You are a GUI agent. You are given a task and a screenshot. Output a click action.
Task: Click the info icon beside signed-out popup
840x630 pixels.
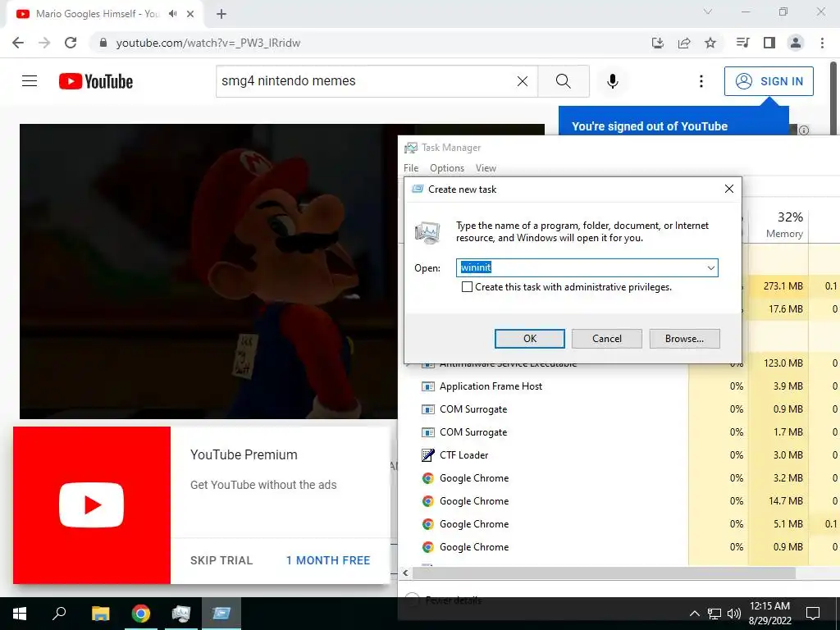tap(804, 130)
